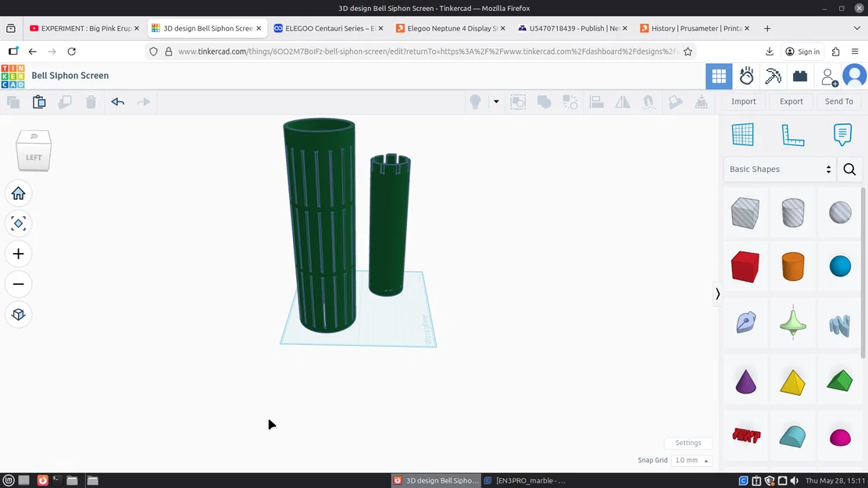The height and width of the screenshot is (488, 868).
Task: Reload the page
Action: tap(71, 52)
